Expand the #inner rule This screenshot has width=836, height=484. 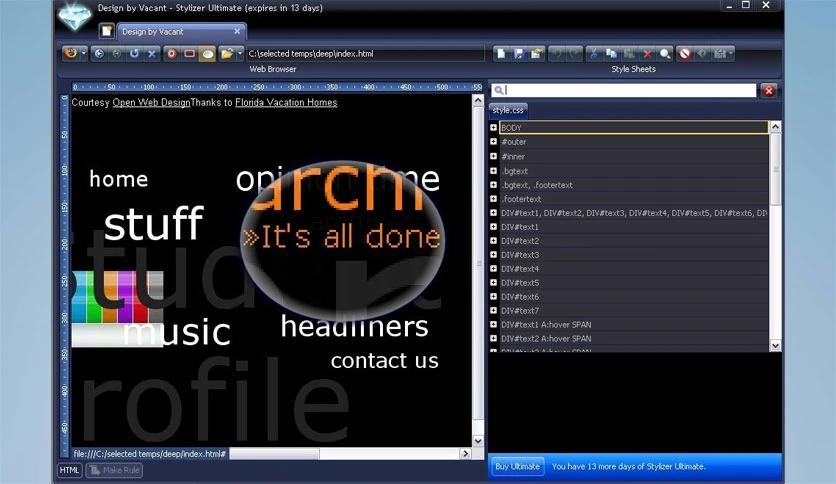494,156
